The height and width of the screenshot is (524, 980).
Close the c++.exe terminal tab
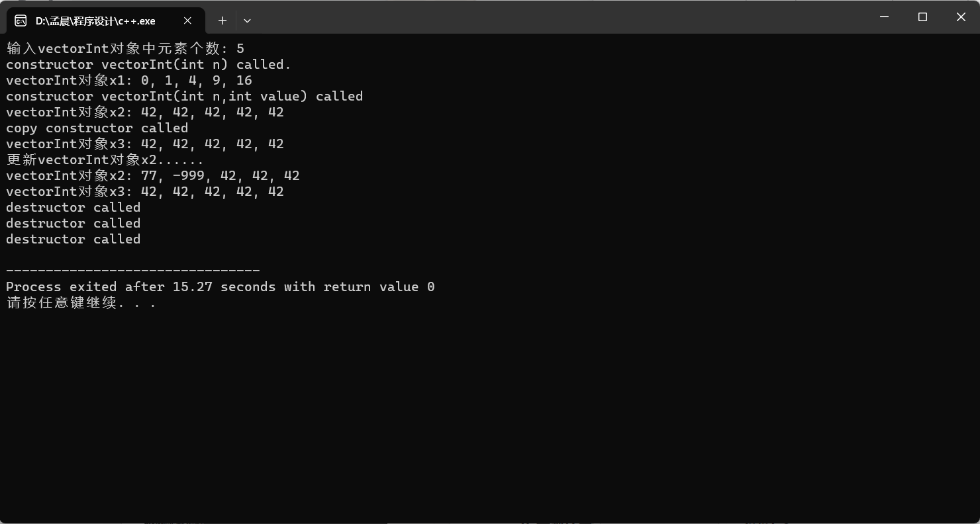pyautogui.click(x=187, y=21)
